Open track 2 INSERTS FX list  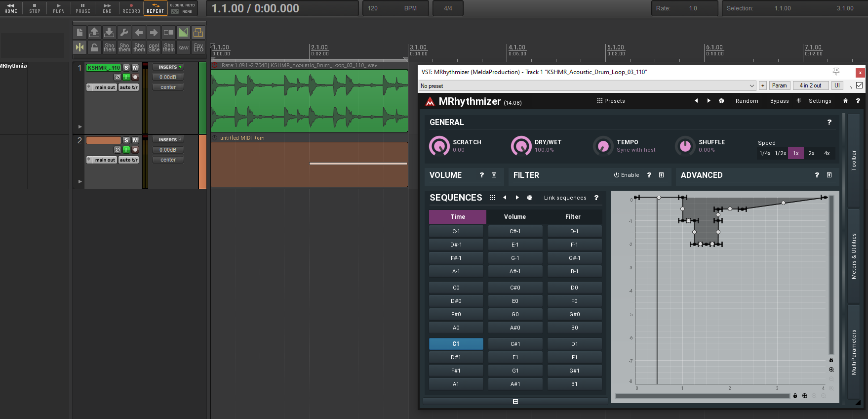(x=168, y=140)
